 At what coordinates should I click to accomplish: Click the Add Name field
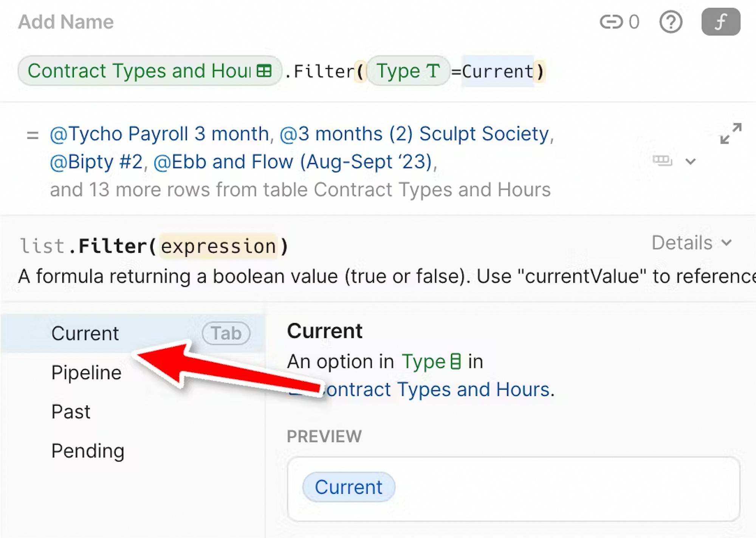pyautogui.click(x=66, y=22)
